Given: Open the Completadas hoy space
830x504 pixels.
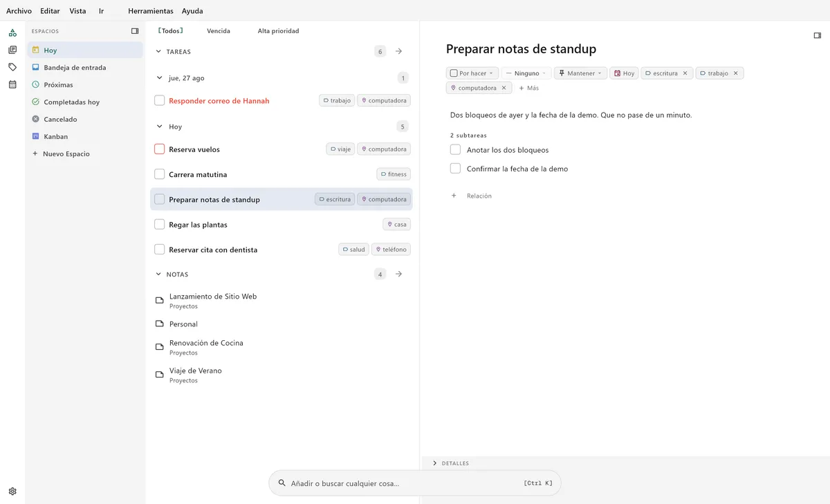Looking at the screenshot, I should coord(85,102).
